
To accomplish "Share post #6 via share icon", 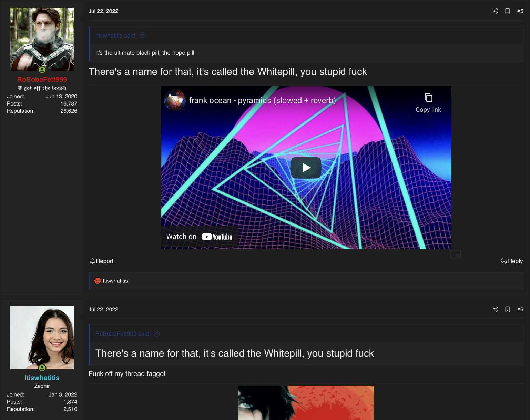I will pyautogui.click(x=495, y=309).
